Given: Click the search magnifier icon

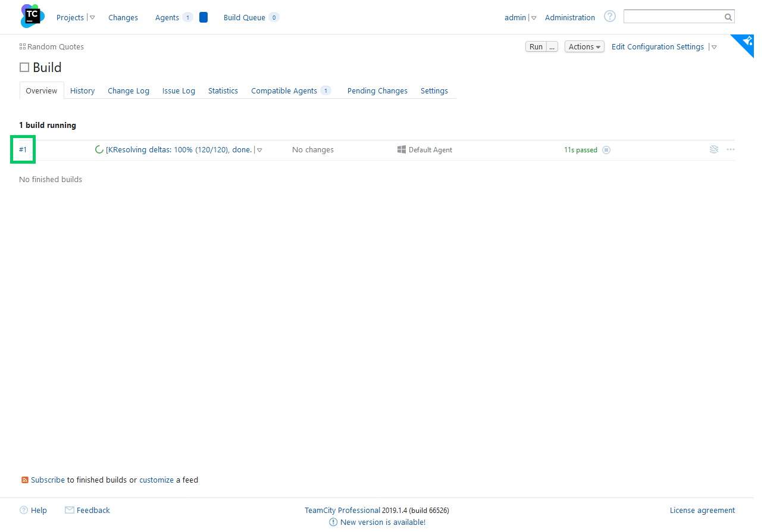Looking at the screenshot, I should [x=728, y=17].
